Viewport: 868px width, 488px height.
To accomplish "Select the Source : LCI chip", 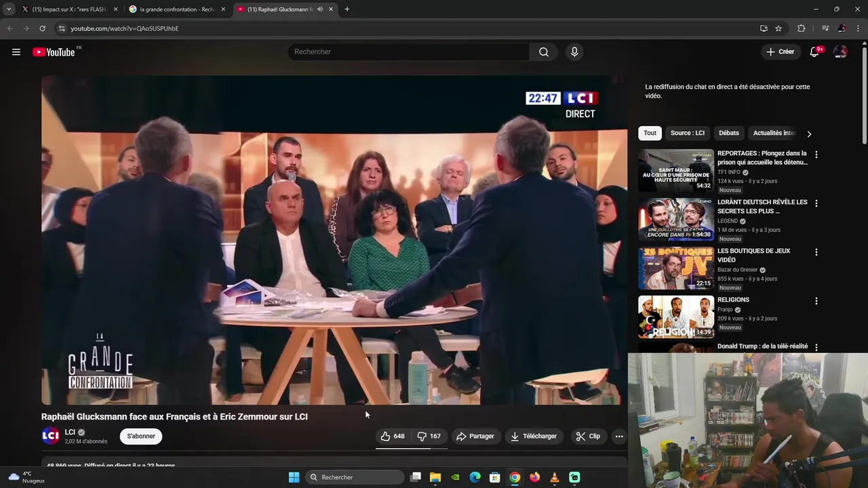I will point(688,134).
